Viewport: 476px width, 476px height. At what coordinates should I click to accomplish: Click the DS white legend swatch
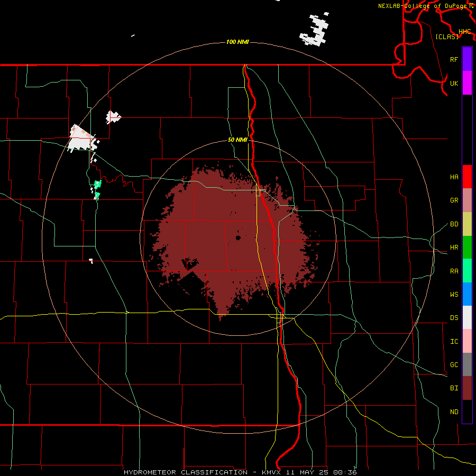(x=467, y=317)
